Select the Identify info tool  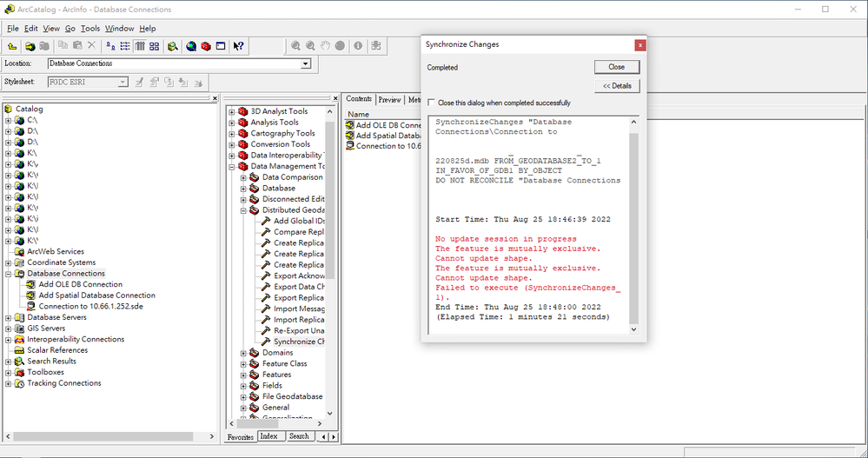click(x=358, y=46)
